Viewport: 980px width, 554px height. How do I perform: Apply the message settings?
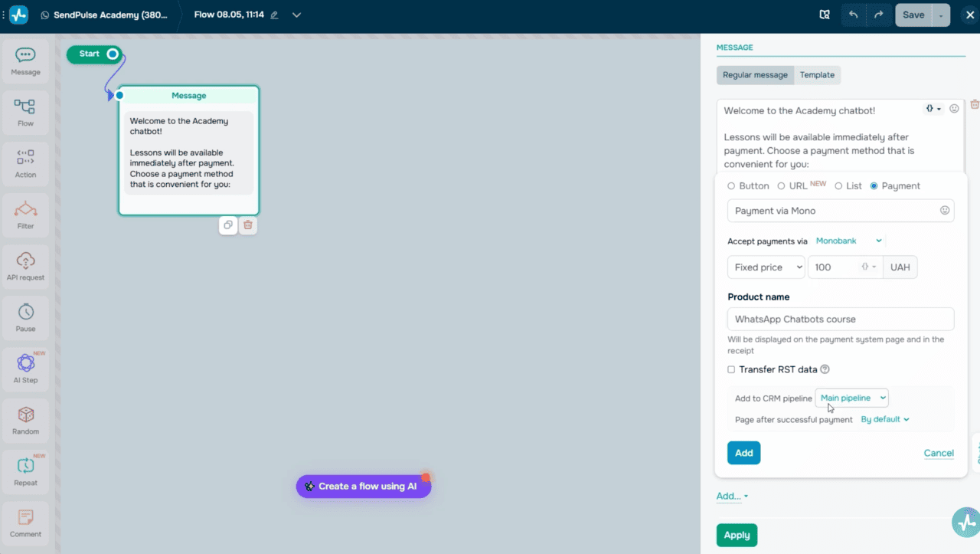737,535
